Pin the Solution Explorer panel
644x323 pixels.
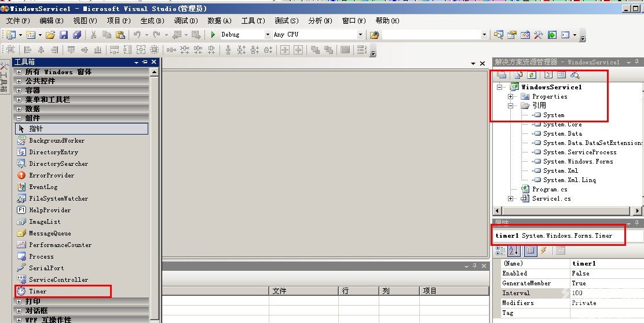point(637,62)
